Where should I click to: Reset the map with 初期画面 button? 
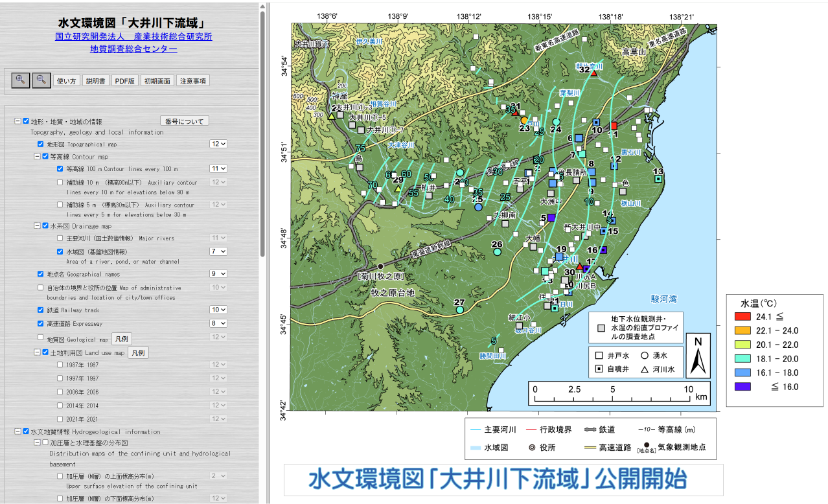[x=157, y=81]
